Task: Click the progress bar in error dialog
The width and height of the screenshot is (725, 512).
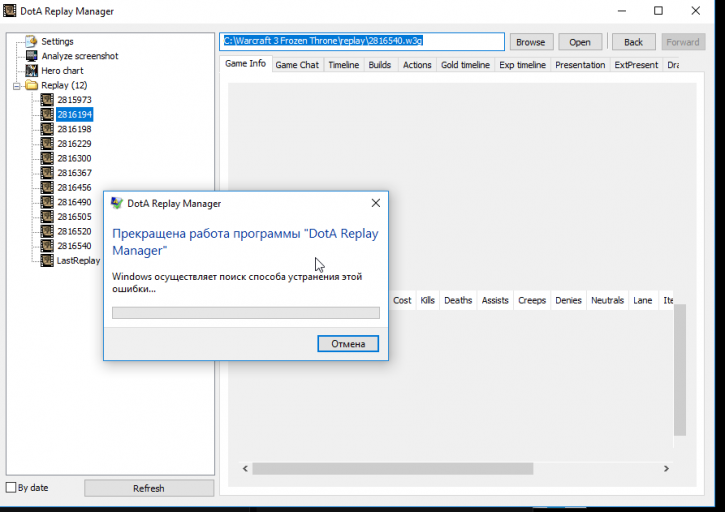Action: click(246, 313)
